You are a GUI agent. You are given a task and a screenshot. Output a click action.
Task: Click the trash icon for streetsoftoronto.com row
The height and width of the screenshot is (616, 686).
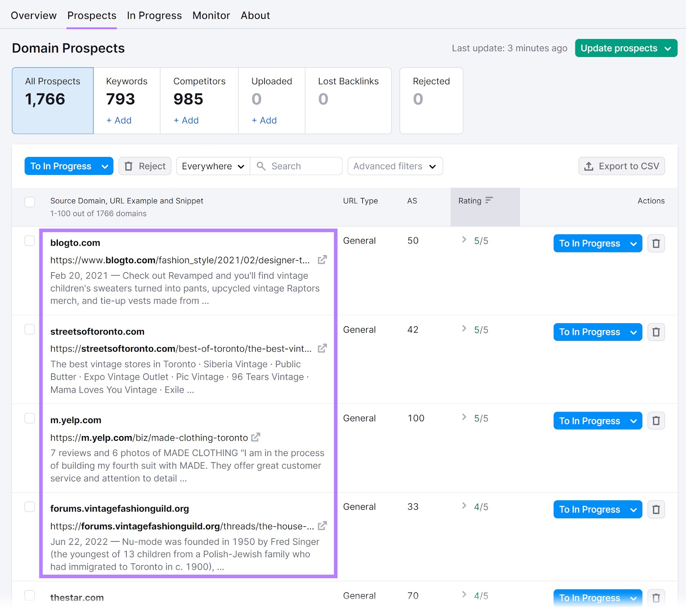pyautogui.click(x=656, y=332)
